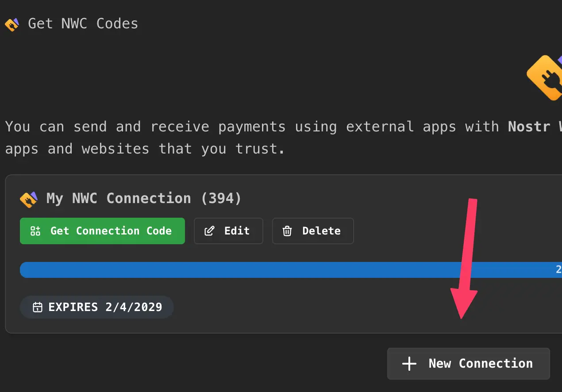Click the calendar icon in the EXPIRES badge
Image resolution: width=562 pixels, height=392 pixels.
(x=37, y=307)
